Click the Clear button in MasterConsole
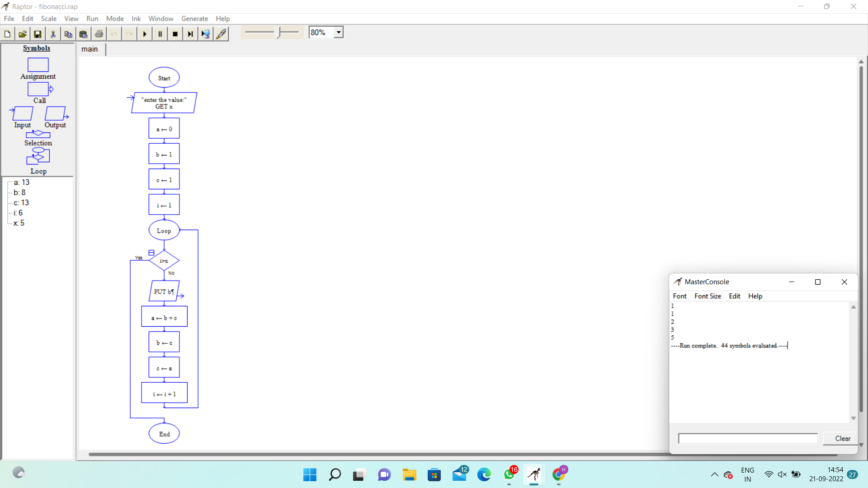The image size is (868, 488). click(x=842, y=438)
